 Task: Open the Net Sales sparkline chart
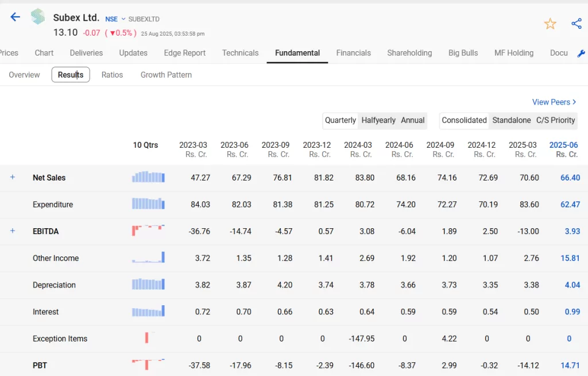148,177
